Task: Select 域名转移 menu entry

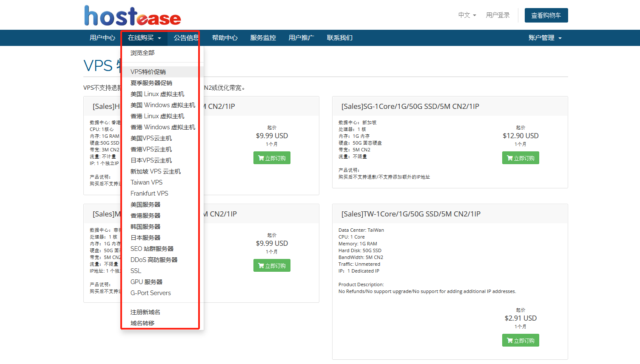Action: point(162,323)
